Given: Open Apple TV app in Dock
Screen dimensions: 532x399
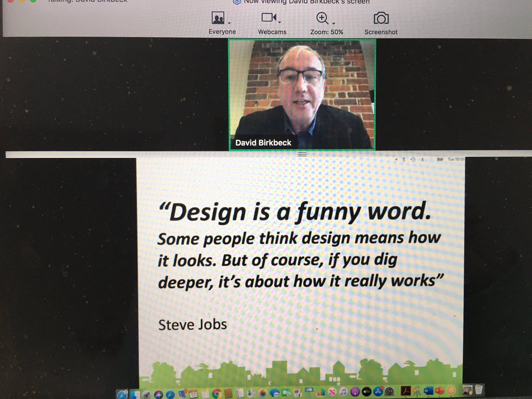Looking at the screenshot, I should pos(367,391).
